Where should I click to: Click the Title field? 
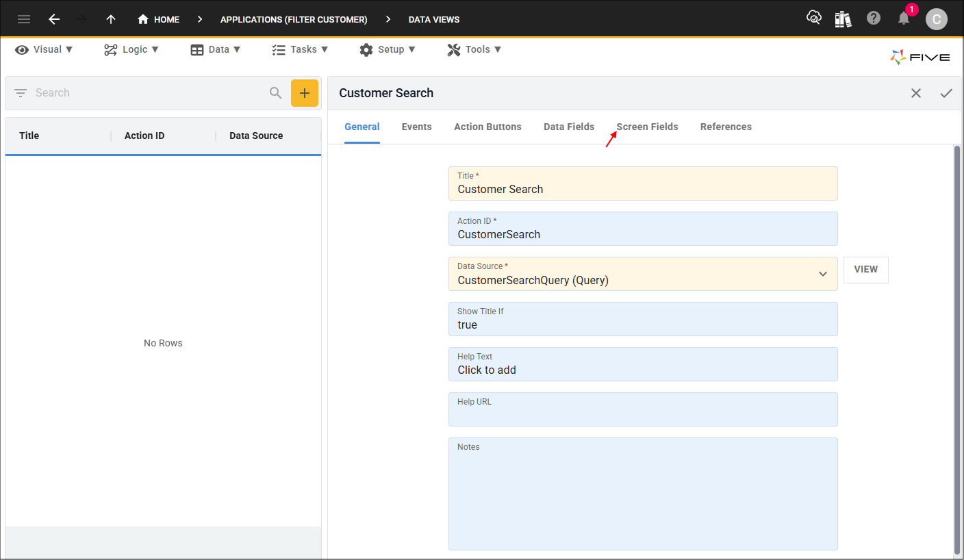[x=643, y=183]
